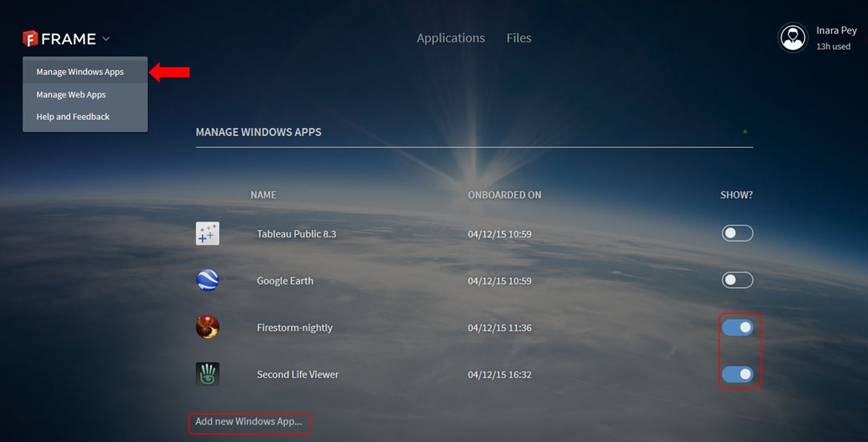The image size is (868, 442).
Task: Enable the Tableau Public 8.3 show toggle
Action: click(x=737, y=233)
